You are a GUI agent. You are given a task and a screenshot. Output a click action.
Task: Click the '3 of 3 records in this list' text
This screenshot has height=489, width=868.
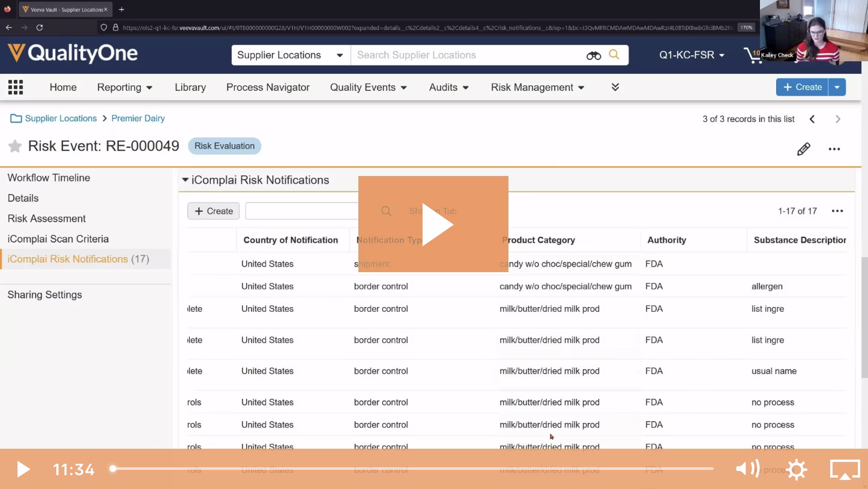749,119
